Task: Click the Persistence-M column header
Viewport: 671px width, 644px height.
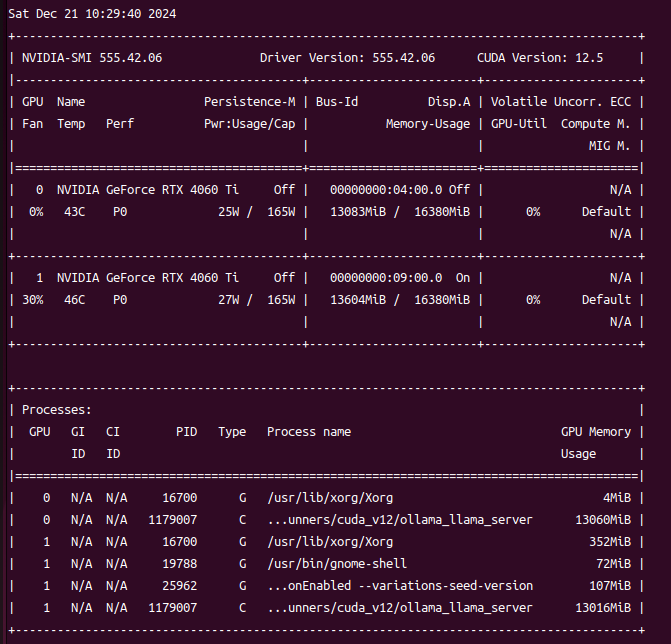Action: point(249,102)
